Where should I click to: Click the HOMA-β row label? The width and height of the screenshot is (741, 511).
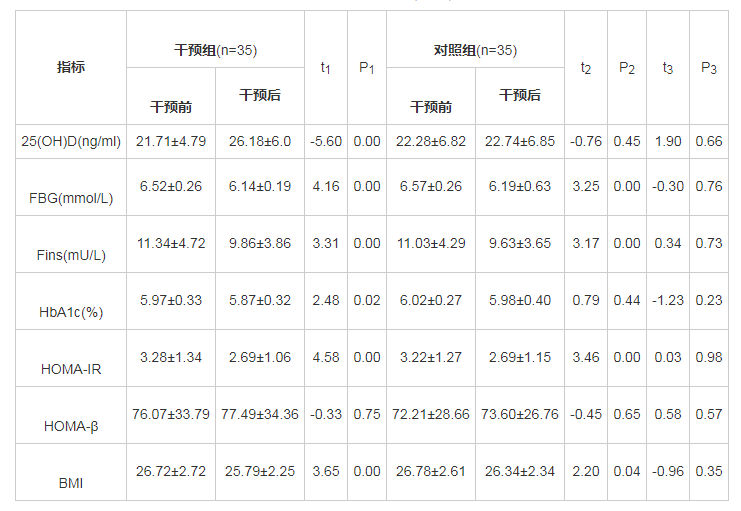(71, 426)
